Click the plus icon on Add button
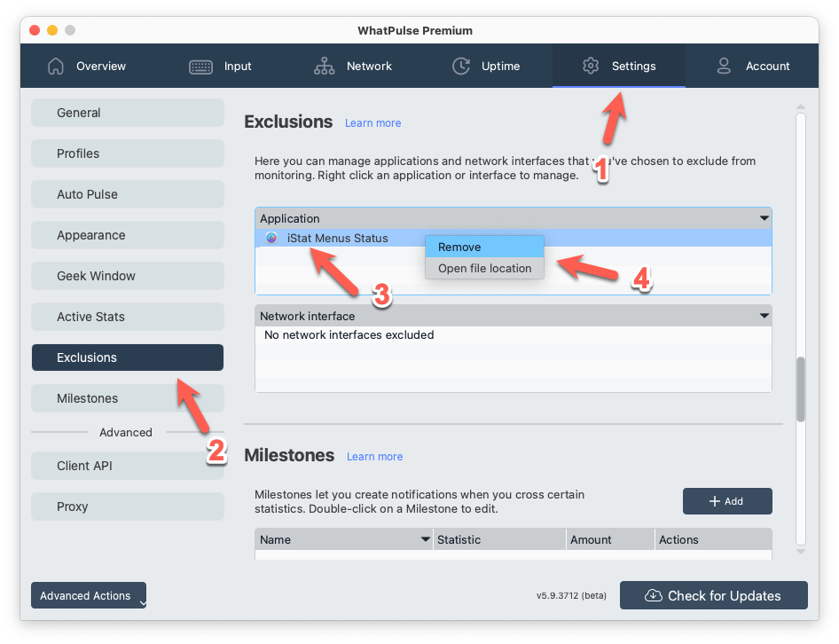The width and height of the screenshot is (839, 644). tap(714, 501)
